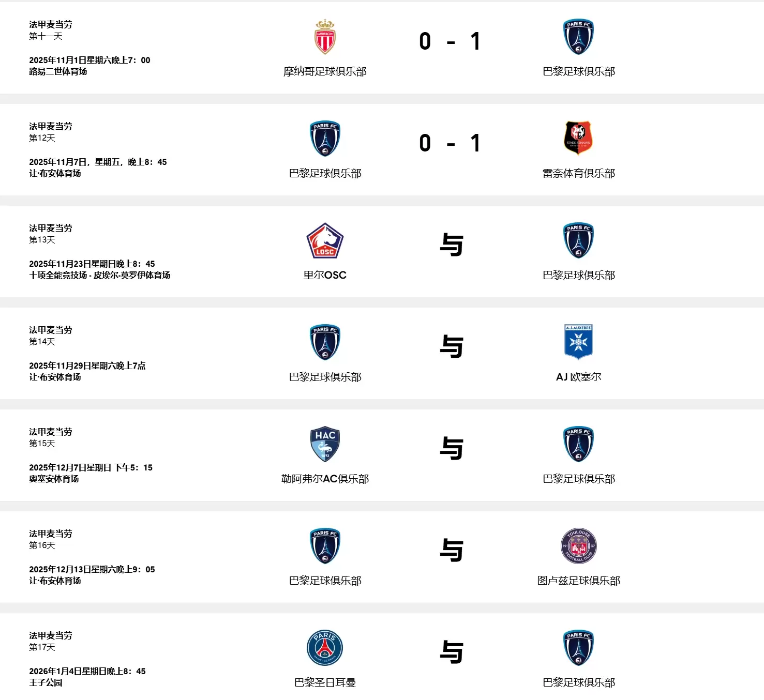764x700 pixels.
Task: Click the 0 - 1 score for Monaco match
Action: 451,41
